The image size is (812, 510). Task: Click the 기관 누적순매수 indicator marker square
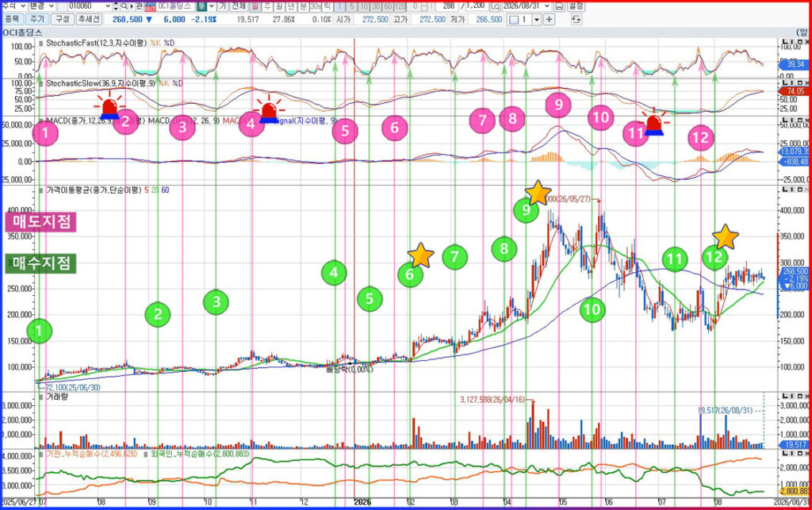tap(41, 454)
